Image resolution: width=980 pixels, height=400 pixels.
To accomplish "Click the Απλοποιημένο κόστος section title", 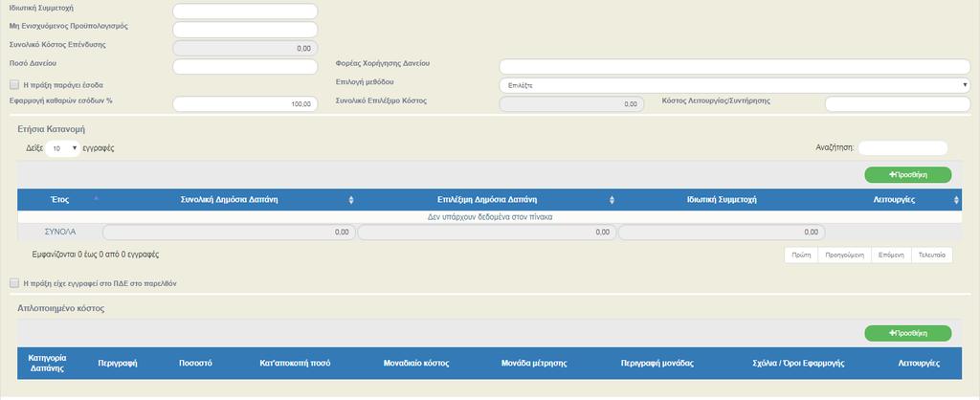I will tap(61, 309).
